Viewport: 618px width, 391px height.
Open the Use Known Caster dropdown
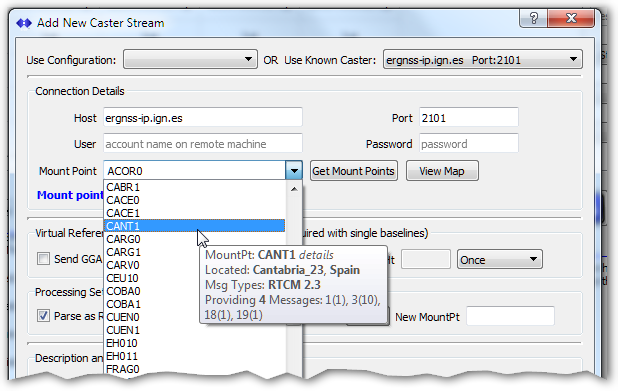coord(482,60)
